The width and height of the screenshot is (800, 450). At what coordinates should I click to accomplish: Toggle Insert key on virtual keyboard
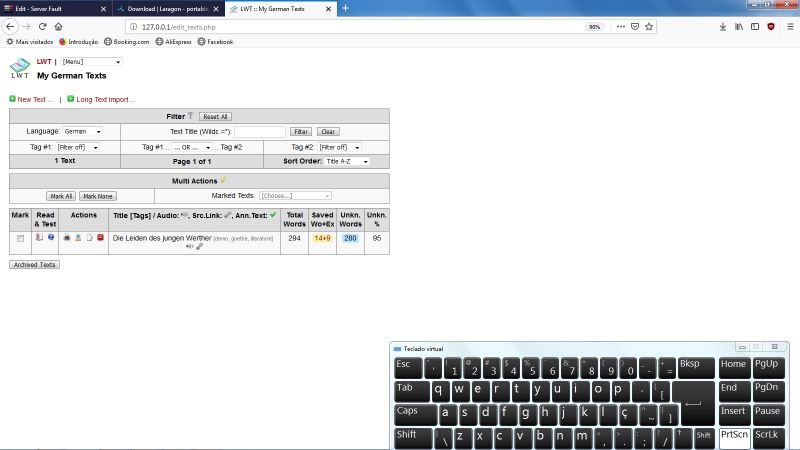(x=734, y=414)
